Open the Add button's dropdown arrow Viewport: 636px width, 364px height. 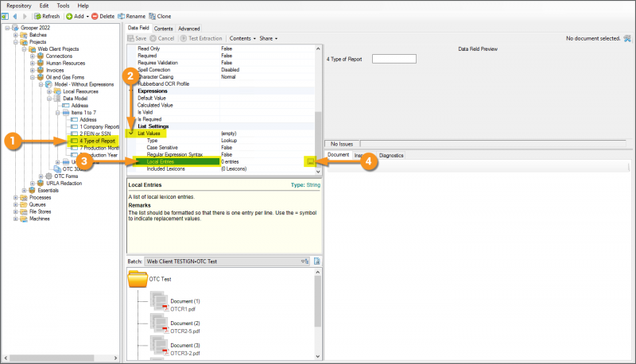coord(87,17)
